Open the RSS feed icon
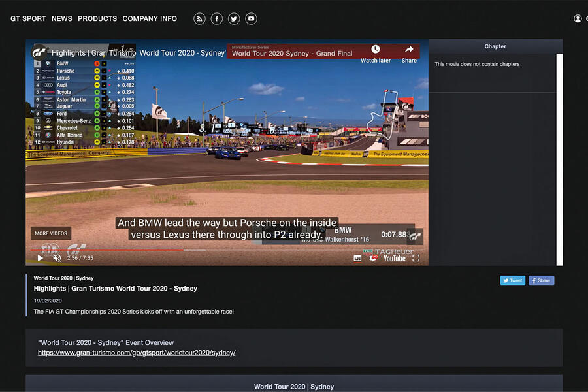Screen dimensions: 588x392 pos(199,18)
